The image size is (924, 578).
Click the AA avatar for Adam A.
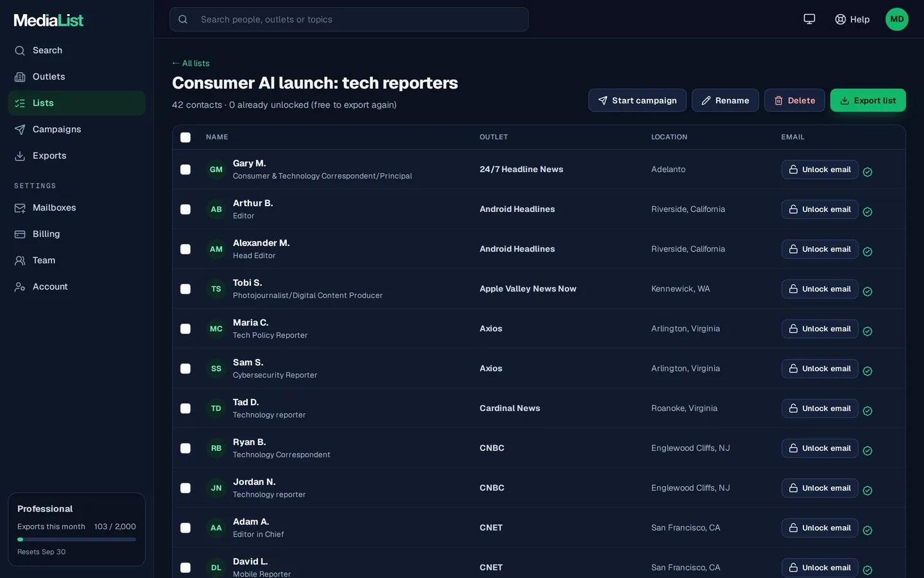(216, 528)
